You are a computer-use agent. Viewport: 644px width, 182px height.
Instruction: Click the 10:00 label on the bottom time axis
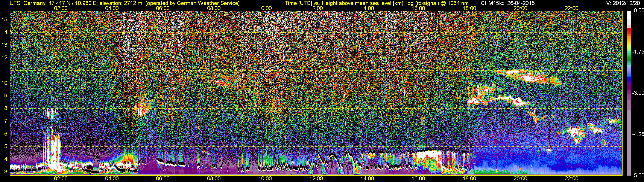pyautogui.click(x=265, y=179)
